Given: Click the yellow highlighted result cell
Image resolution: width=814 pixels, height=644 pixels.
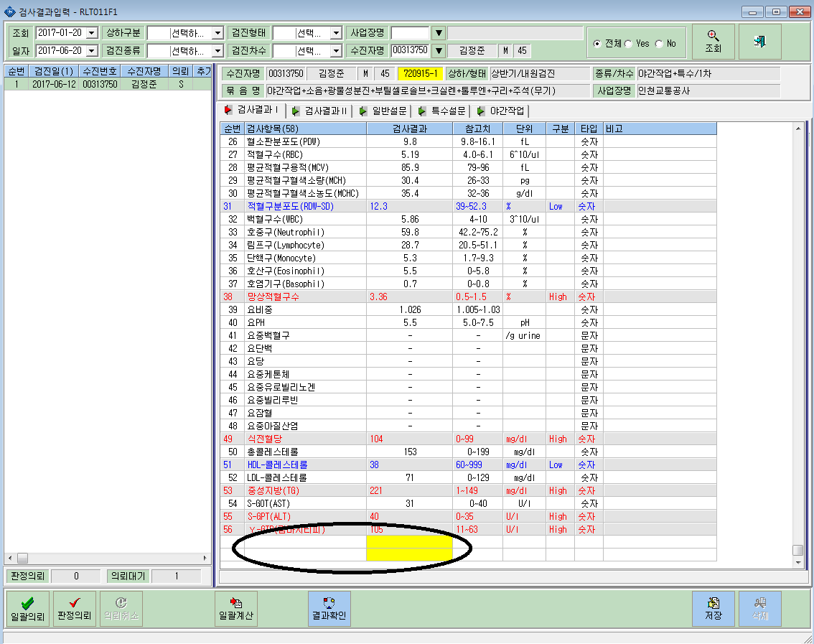Looking at the screenshot, I should 410,548.
